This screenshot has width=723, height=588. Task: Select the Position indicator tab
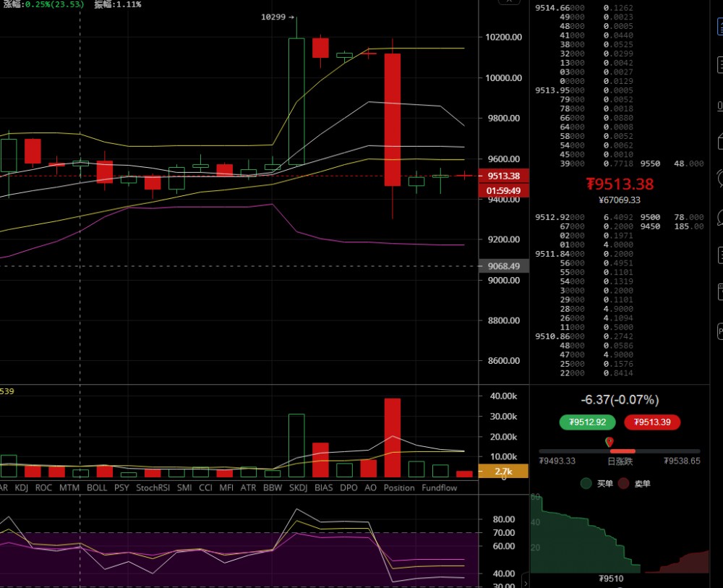(x=399, y=487)
